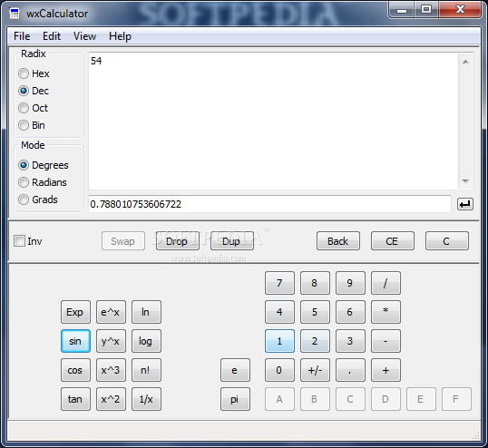The image size is (488, 448).
Task: Click the CE clear entry button
Action: click(x=393, y=241)
